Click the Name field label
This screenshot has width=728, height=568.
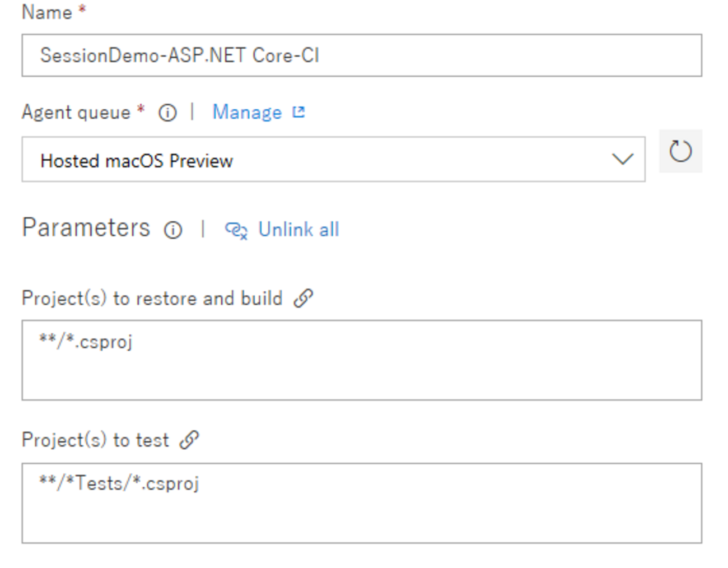47,12
